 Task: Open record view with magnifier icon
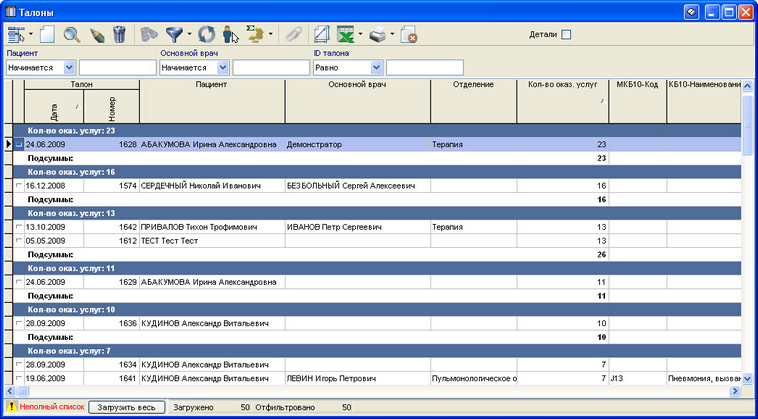(x=72, y=35)
